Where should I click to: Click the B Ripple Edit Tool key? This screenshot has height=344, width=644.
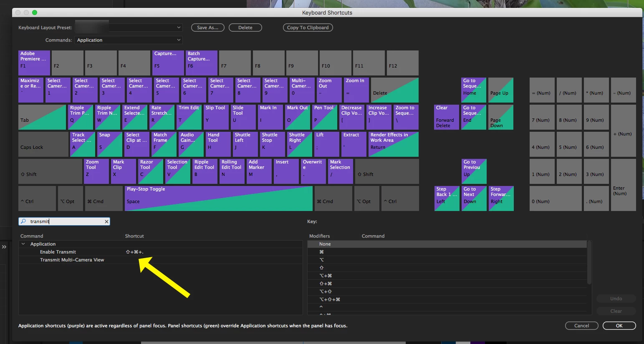205,171
